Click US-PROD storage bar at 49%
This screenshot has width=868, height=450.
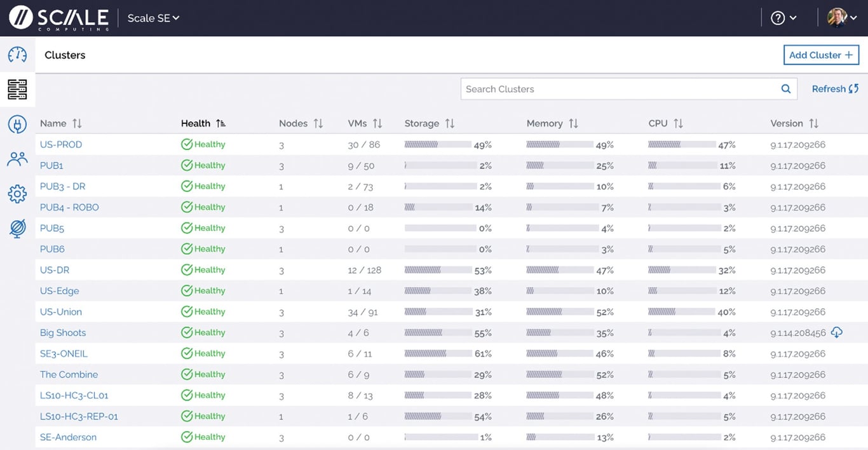(438, 144)
